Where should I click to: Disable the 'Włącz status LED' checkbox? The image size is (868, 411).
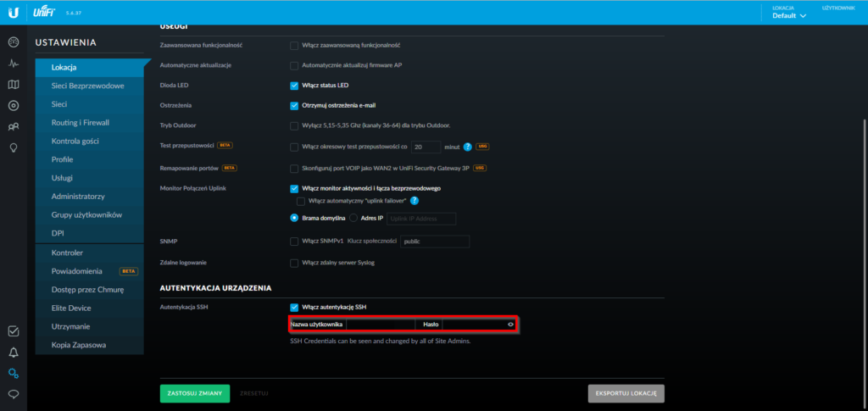pos(294,86)
